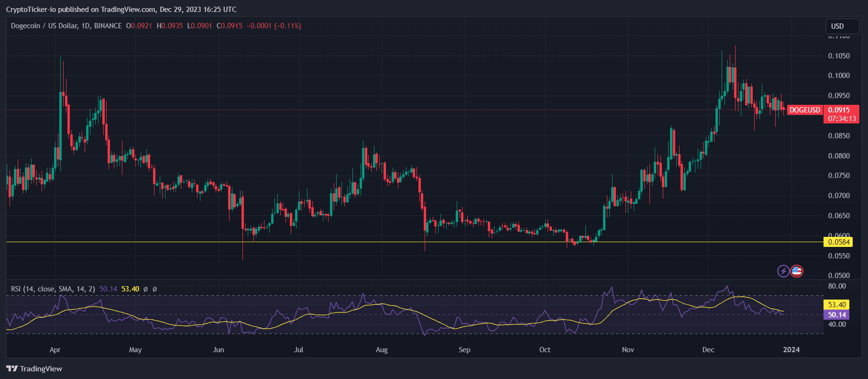The height and width of the screenshot is (379, 868).
Task: Click the yellow 53.40 RSI axis label
Action: point(836,305)
